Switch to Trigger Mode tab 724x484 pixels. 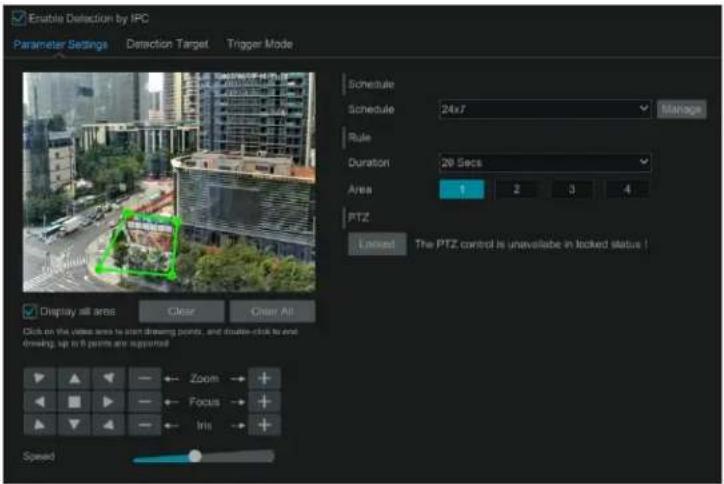260,44
